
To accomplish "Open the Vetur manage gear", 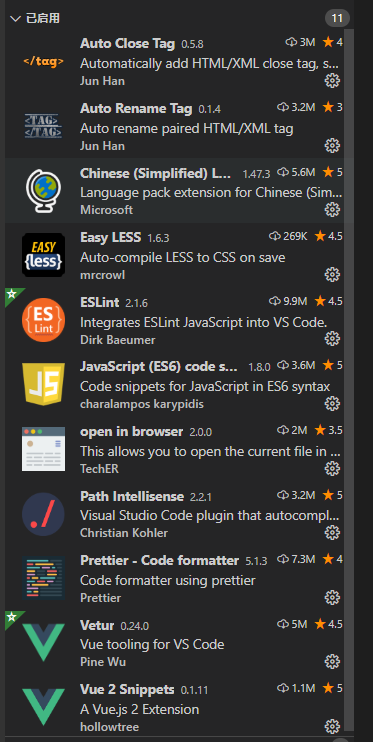I will pos(332,661).
